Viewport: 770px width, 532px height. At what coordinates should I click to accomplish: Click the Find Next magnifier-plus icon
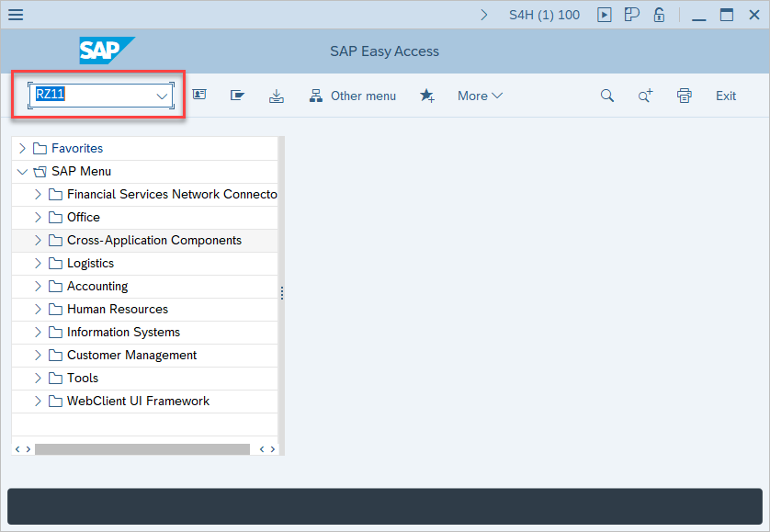click(x=645, y=96)
